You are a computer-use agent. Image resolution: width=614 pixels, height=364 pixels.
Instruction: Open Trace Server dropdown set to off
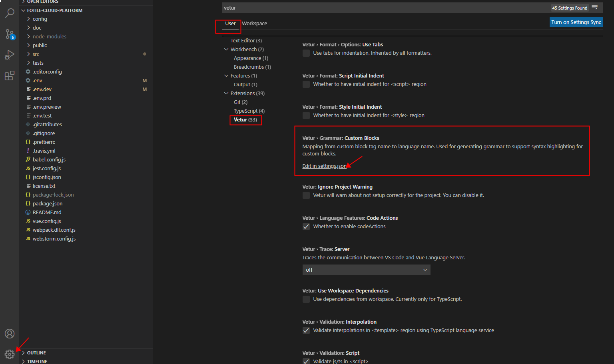[x=366, y=270]
